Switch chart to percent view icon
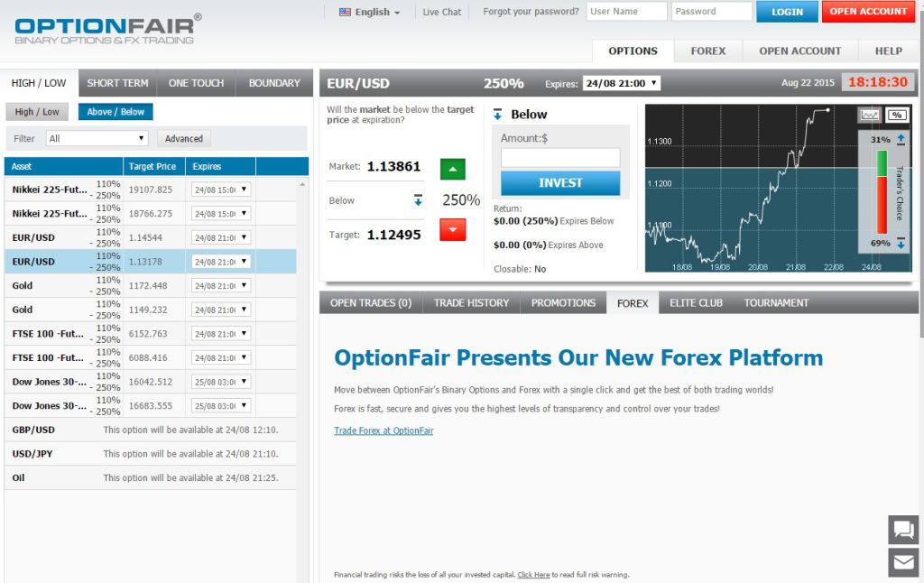Screen dimensions: 924x583 [897, 115]
